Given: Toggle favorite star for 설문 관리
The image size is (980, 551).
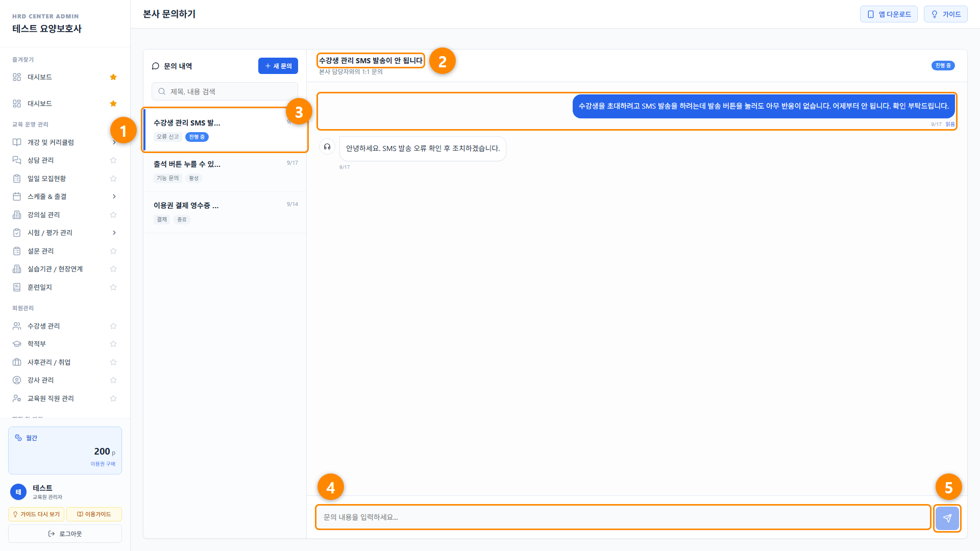Looking at the screenshot, I should (113, 251).
